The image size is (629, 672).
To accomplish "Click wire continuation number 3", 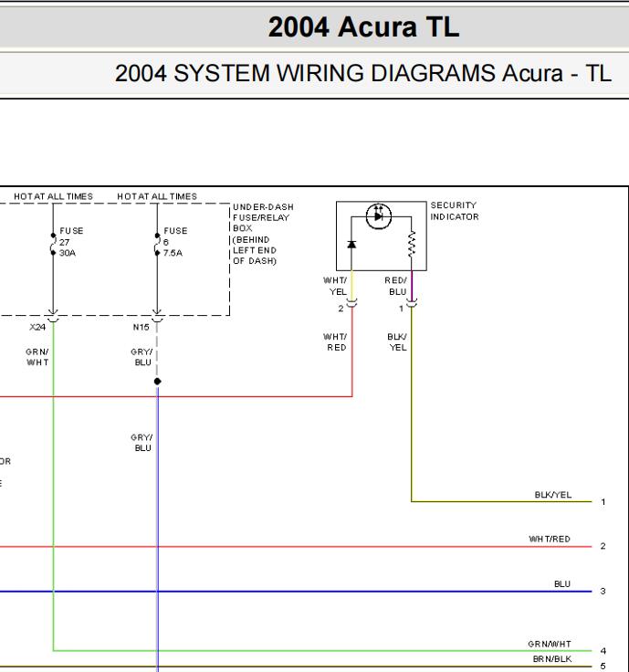I will [x=603, y=592].
